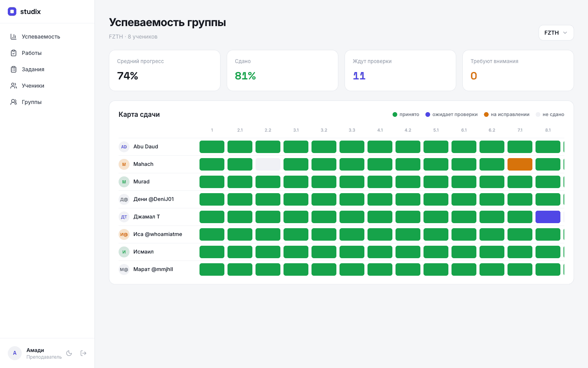Click Abu Daud avatar AD
Viewport: 588px width, 368px height.
[x=124, y=147]
